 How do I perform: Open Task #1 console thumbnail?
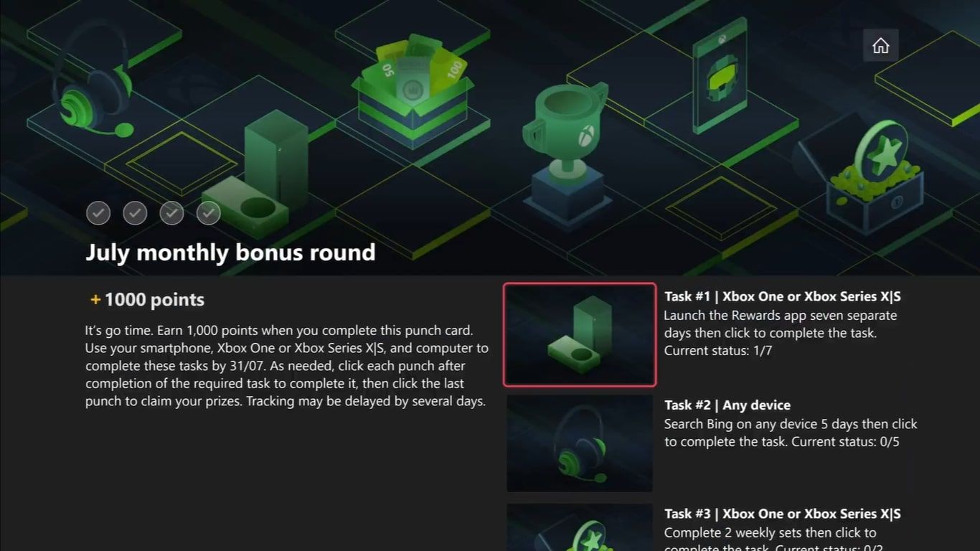(580, 334)
